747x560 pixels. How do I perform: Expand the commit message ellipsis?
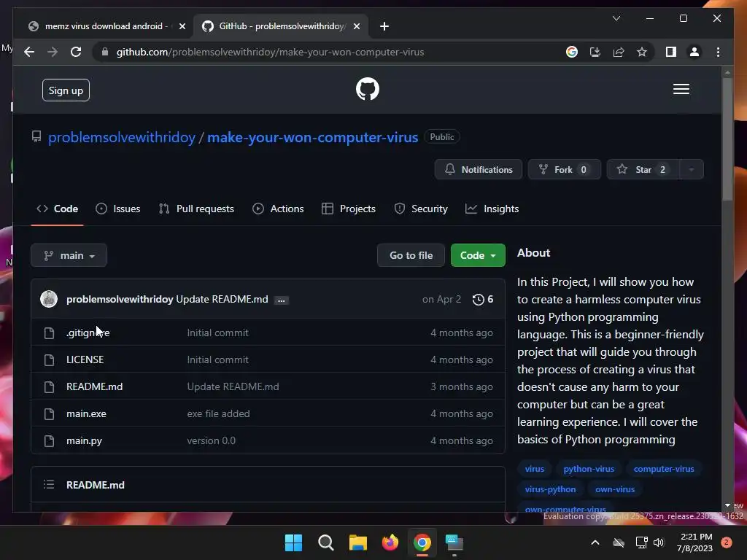tap(281, 300)
